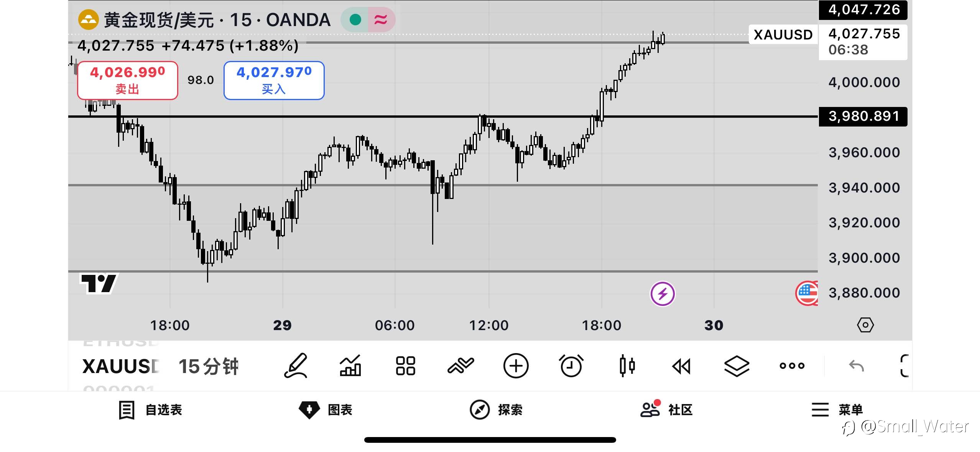
Task: Tap the circled plus add icon
Action: point(516,365)
